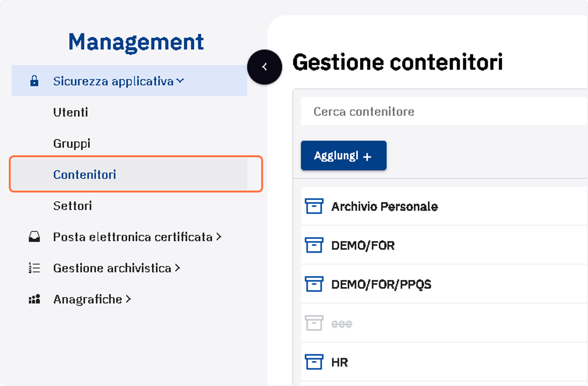Select the HR container row

(444, 362)
